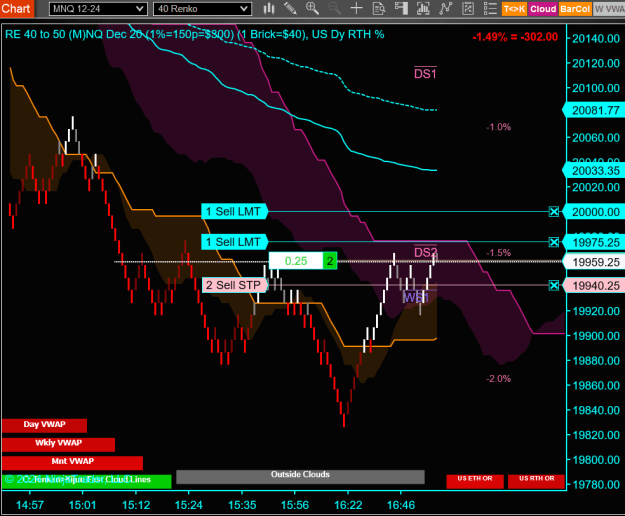Image resolution: width=625 pixels, height=516 pixels.
Task: Toggle the Wkly VWAP indicator bar
Action: pyautogui.click(x=58, y=444)
